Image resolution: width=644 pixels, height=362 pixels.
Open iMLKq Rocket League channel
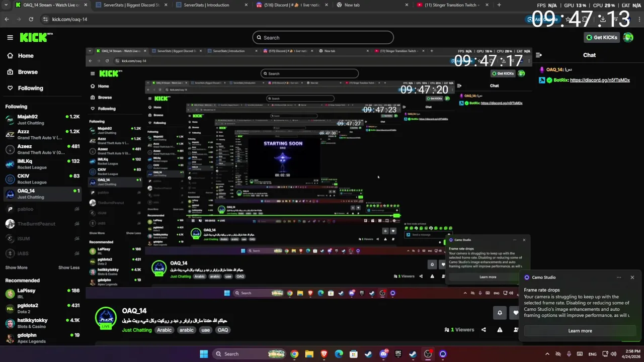pyautogui.click(x=43, y=164)
